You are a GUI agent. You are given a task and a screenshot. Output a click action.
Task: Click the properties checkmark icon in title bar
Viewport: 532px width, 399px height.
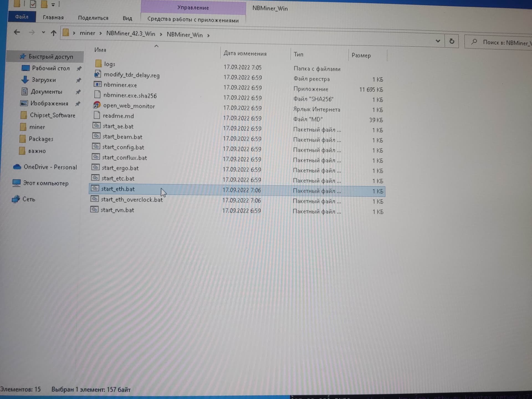33,4
